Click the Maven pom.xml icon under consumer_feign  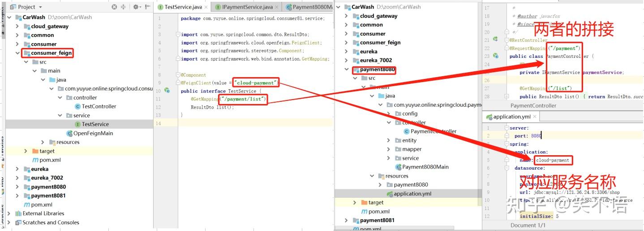point(36,160)
